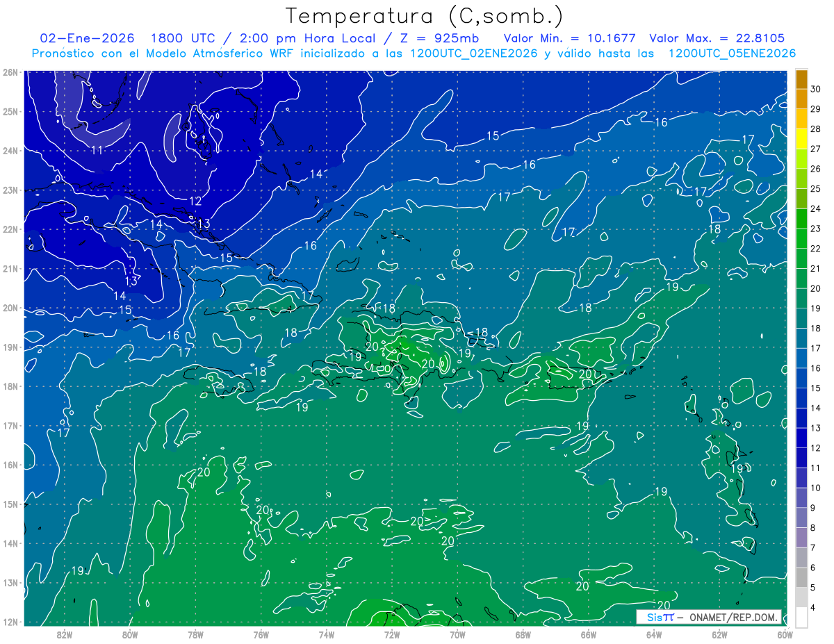Pick the green swatch labeled 23
The height and width of the screenshot is (644, 834).
pos(801,219)
